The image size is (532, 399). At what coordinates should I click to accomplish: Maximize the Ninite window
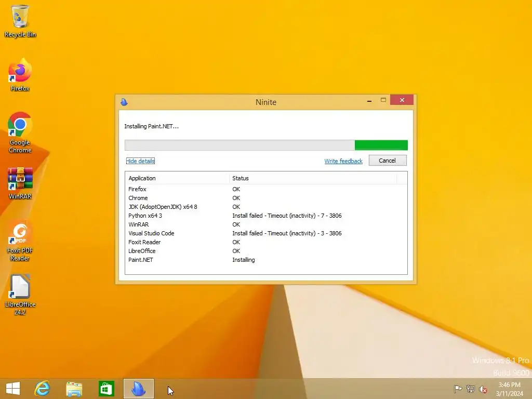pos(383,100)
